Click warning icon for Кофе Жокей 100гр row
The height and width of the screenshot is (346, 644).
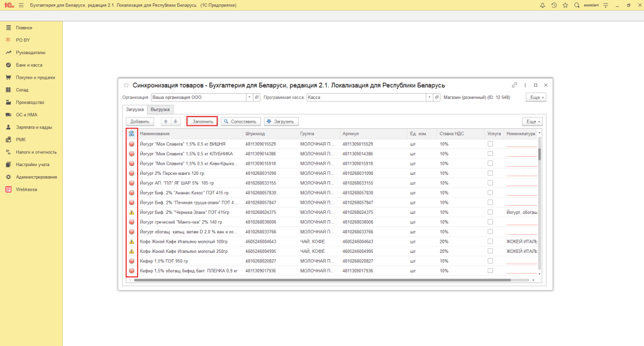tap(131, 242)
